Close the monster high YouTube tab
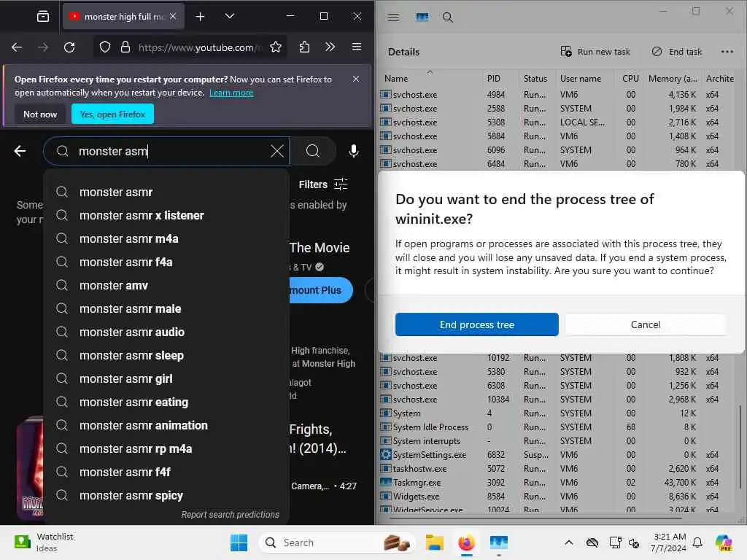 tap(173, 17)
